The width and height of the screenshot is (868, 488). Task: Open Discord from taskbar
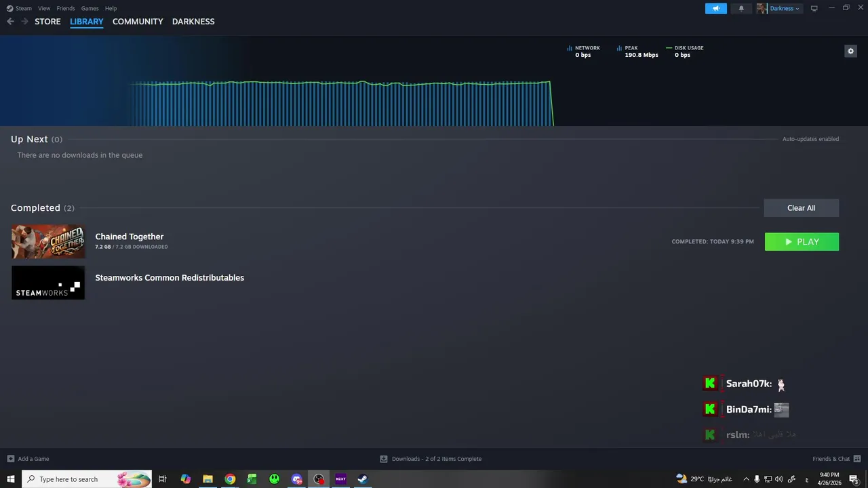296,479
